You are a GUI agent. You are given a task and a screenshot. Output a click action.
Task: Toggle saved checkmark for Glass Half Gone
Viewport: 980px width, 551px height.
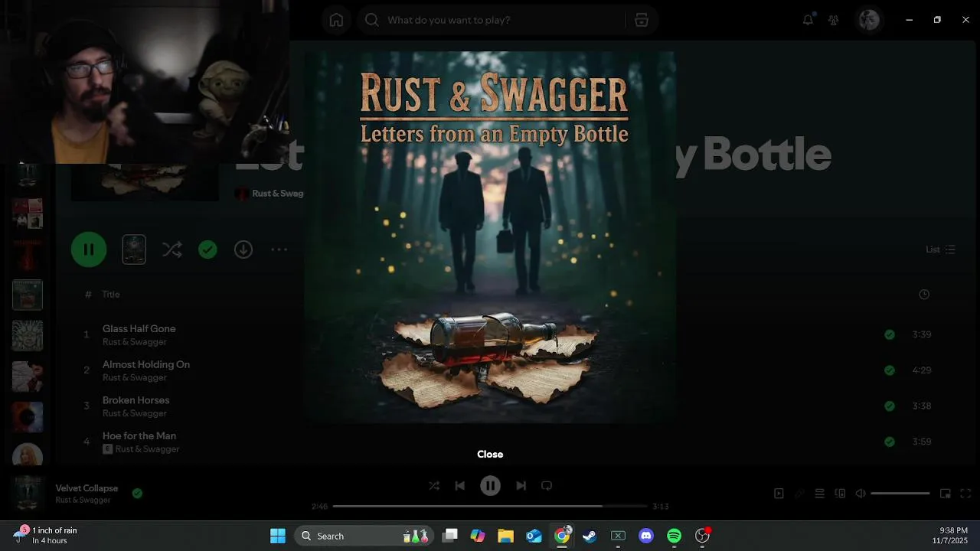(x=890, y=334)
